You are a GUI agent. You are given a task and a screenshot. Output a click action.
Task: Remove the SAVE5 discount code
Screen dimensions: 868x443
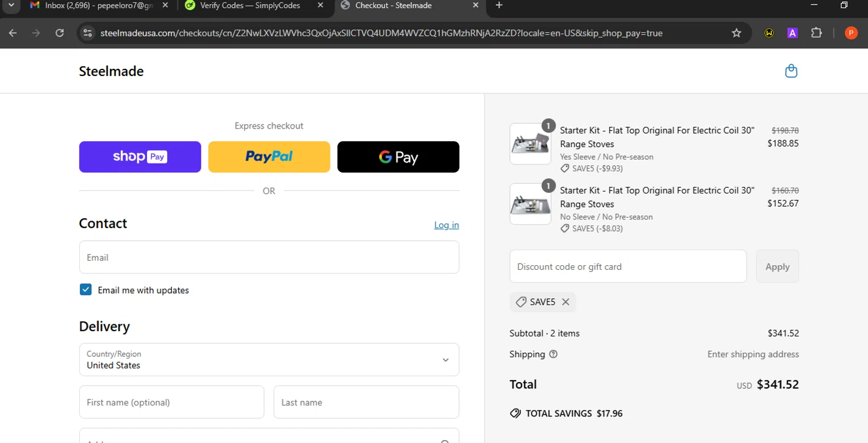click(x=565, y=302)
